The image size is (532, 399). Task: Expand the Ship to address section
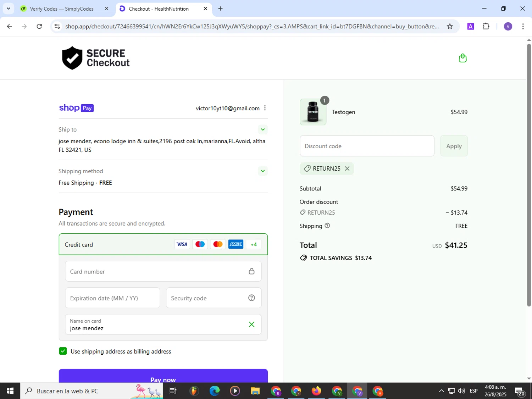(262, 129)
